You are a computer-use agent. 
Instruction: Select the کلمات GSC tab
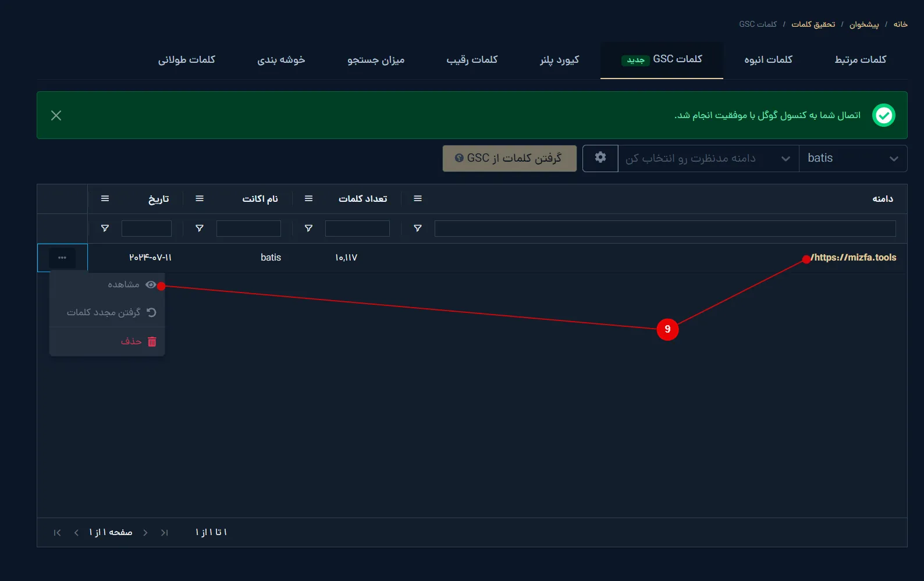(662, 60)
